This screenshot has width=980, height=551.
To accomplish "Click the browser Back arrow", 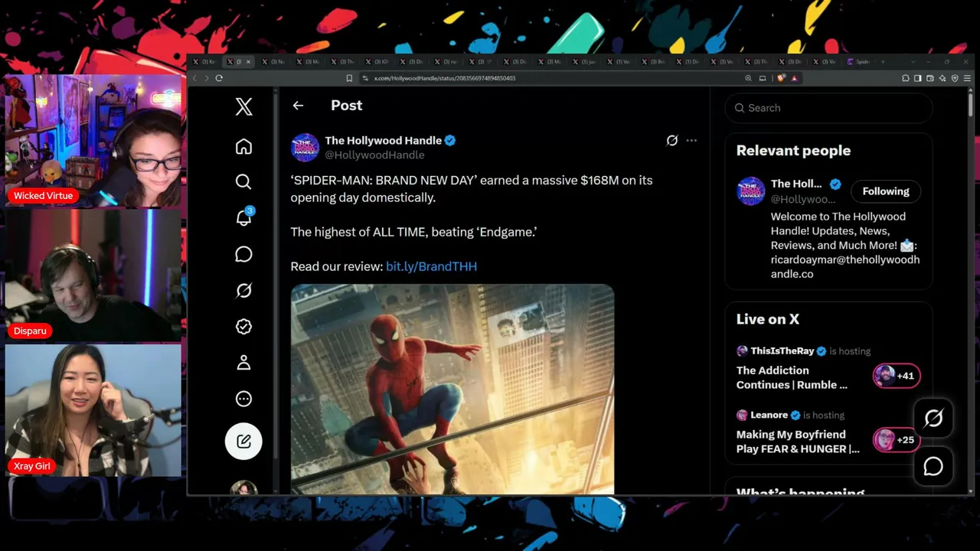I will (x=194, y=78).
